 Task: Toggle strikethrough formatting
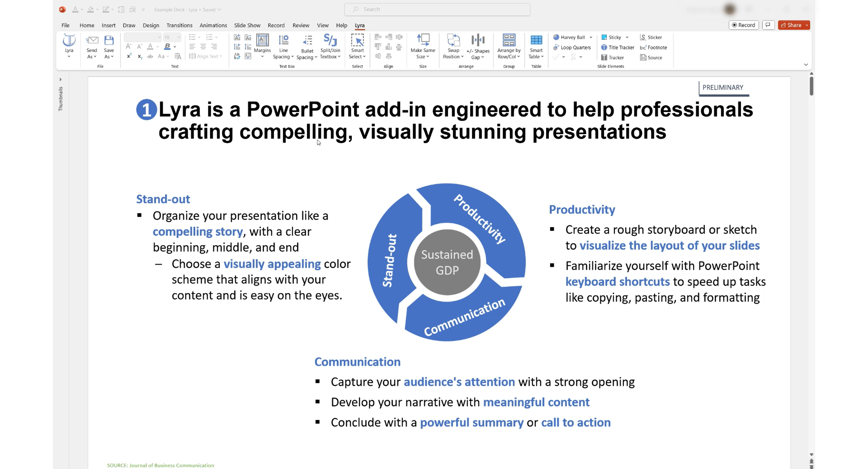[x=150, y=56]
